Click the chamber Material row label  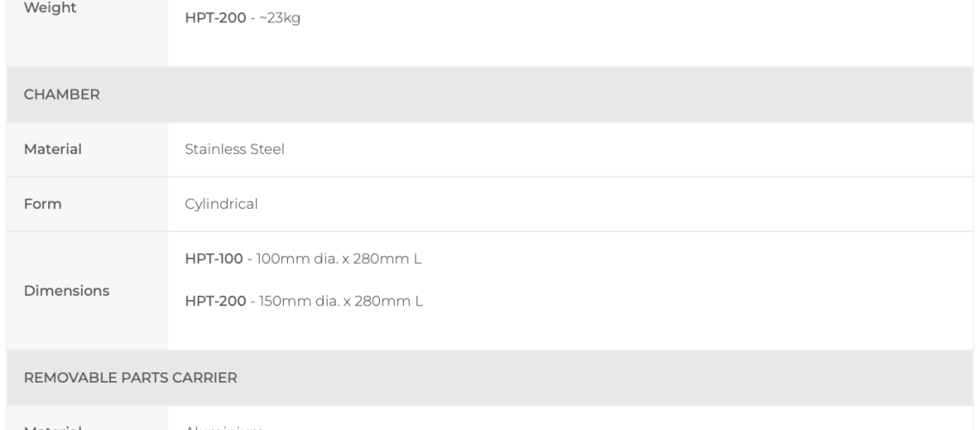pos(52,150)
